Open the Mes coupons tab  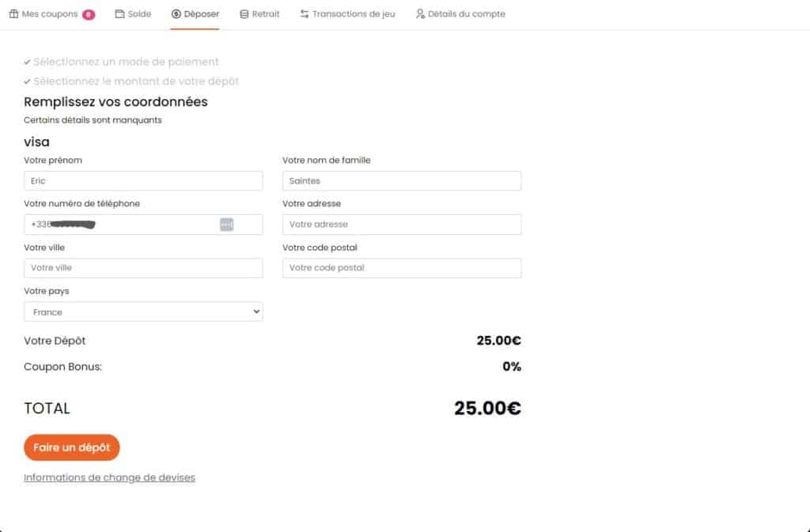pos(51,14)
